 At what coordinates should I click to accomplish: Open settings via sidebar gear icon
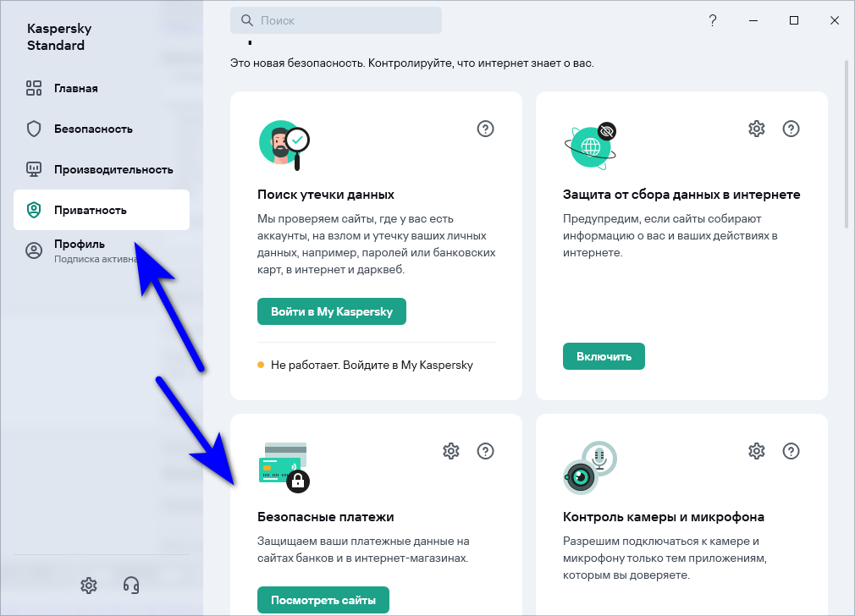coord(89,586)
